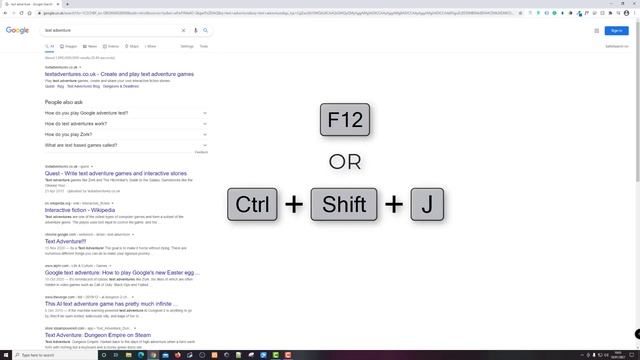Open the 'Text Adventure!!!' result
Image resolution: width=640 pixels, height=360 pixels.
point(65,242)
